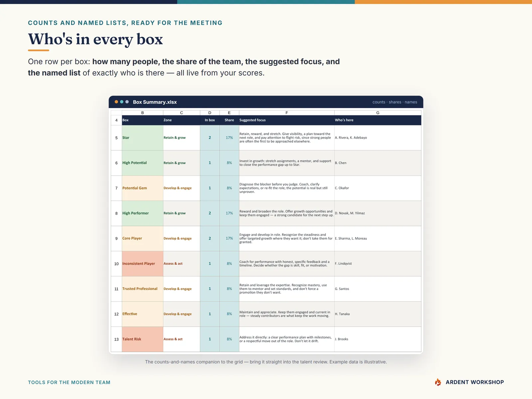Click the 'Share' header cell

[x=229, y=120]
